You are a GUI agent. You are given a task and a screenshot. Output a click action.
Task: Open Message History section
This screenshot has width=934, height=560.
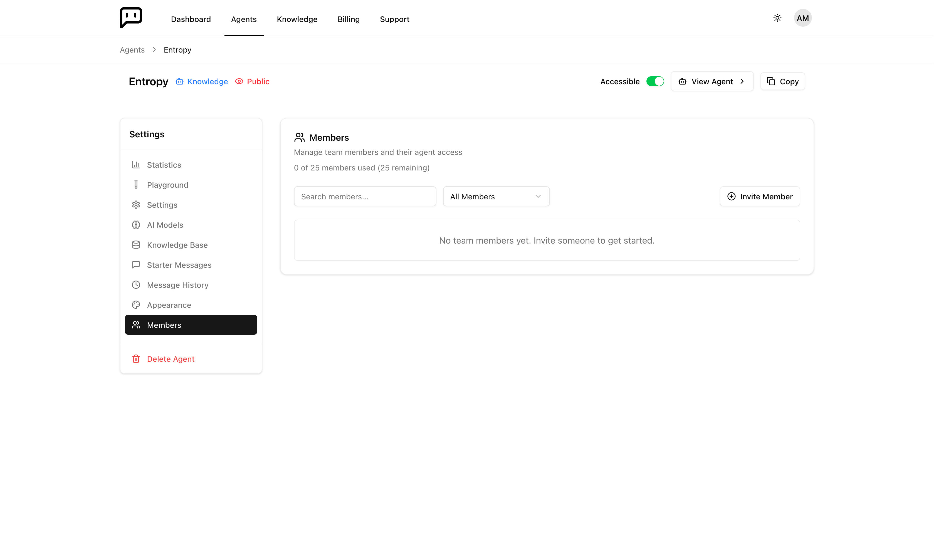(191, 284)
